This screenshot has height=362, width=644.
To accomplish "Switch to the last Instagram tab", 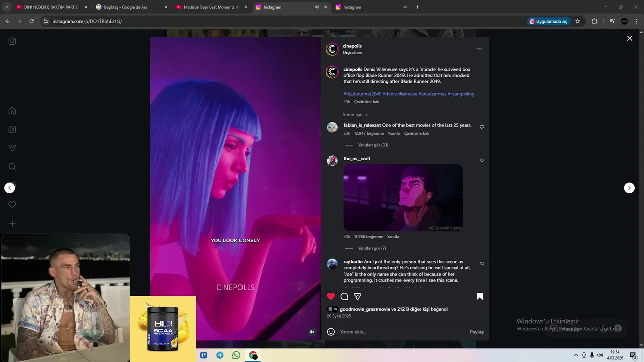I will pyautogui.click(x=371, y=7).
